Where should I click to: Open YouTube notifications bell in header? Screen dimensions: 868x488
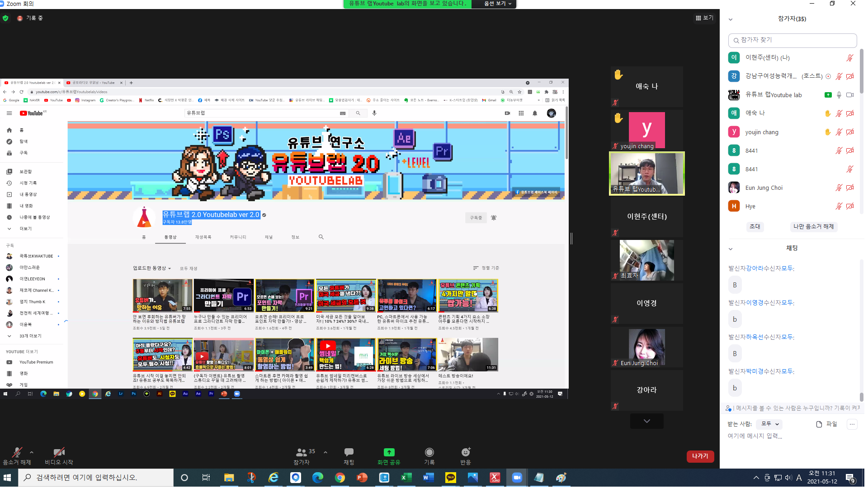tap(535, 113)
